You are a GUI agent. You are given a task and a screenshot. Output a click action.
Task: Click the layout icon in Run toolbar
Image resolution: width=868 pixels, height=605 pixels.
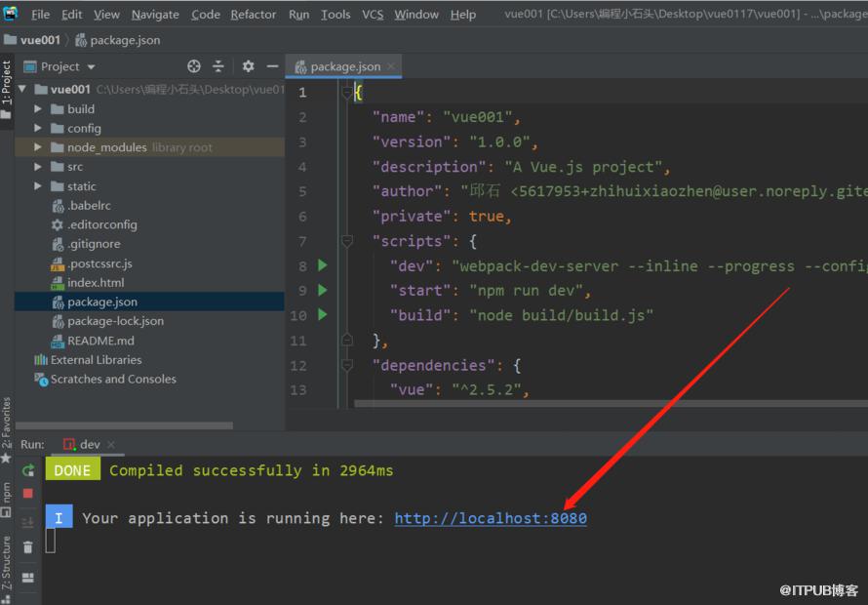pyautogui.click(x=27, y=578)
